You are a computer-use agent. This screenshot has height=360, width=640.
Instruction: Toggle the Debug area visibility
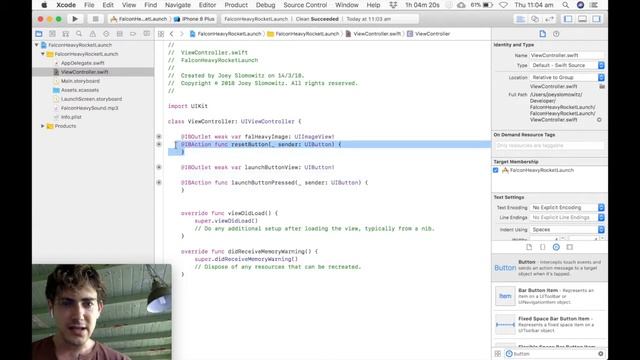(x=582, y=19)
